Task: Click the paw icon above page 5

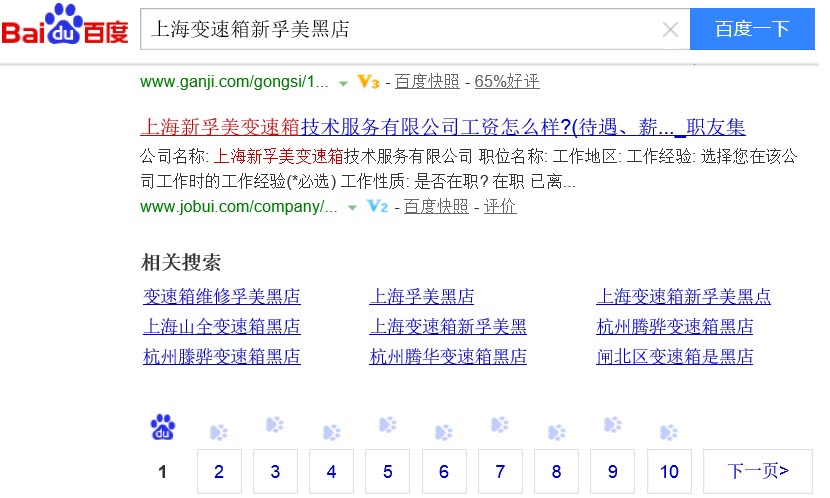Action: [387, 424]
